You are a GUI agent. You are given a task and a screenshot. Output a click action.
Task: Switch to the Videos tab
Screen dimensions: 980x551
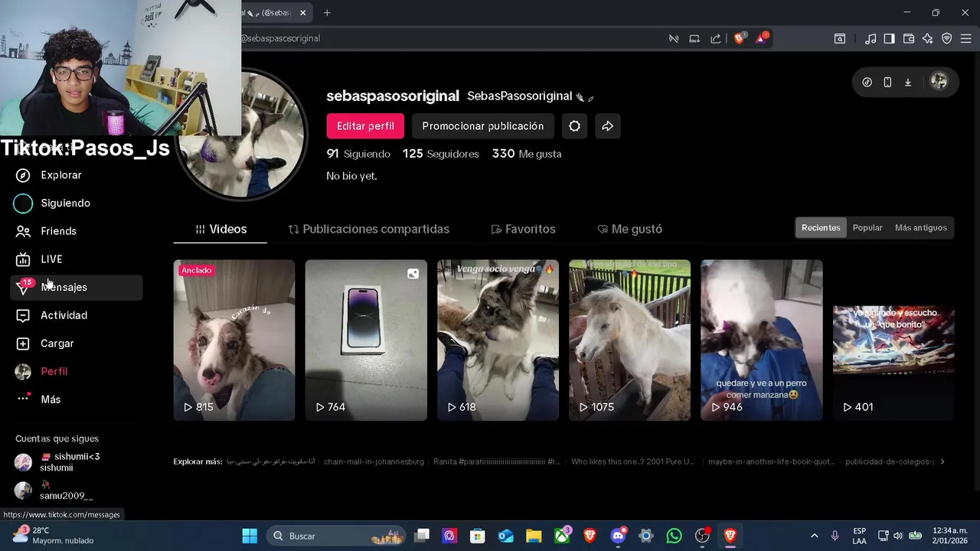[x=220, y=230]
